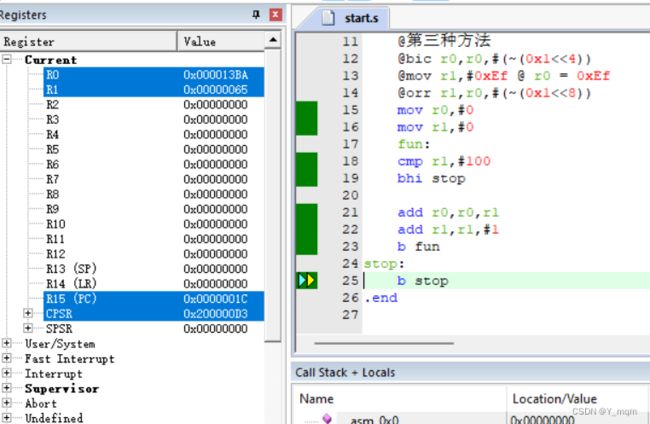Click the fun: label on line 17
The height and width of the screenshot is (424, 650).
414,144
